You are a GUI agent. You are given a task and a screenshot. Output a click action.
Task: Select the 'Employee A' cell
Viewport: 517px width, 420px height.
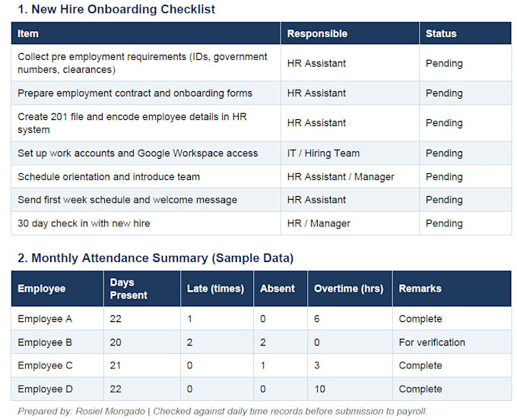pyautogui.click(x=57, y=318)
